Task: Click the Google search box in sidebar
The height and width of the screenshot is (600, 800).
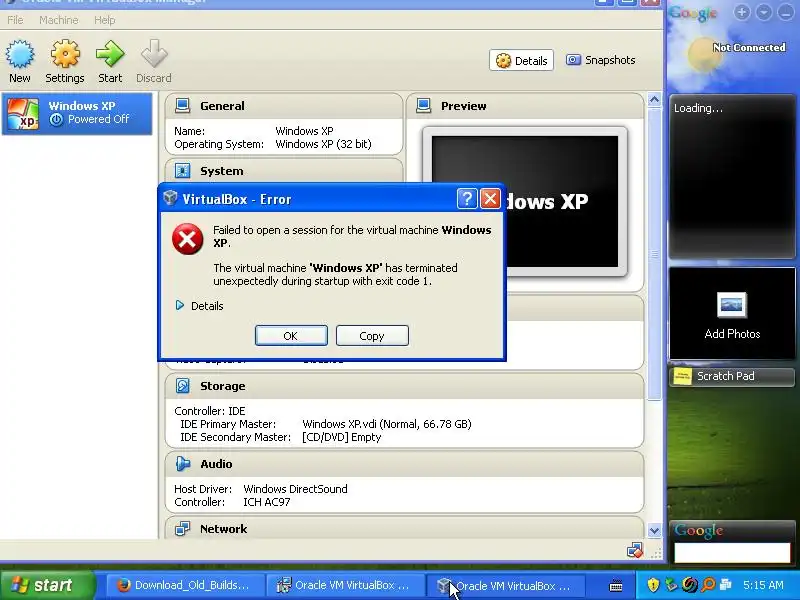Action: 732,553
